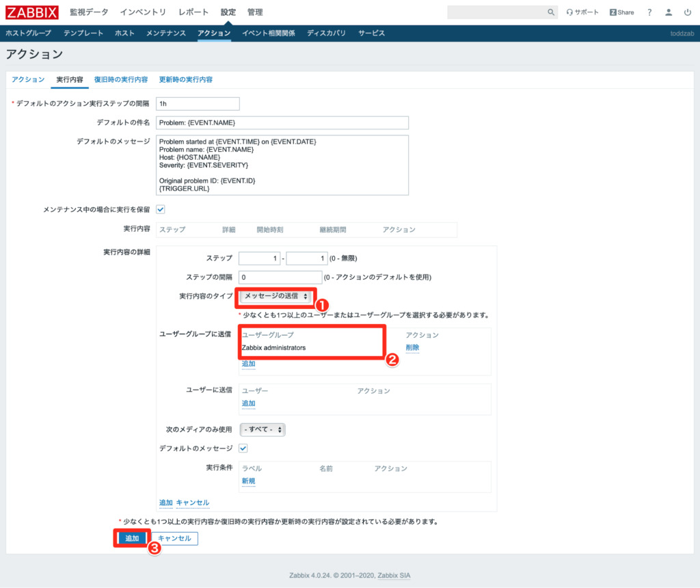This screenshot has height=588, width=700.
Task: Uncheck メンテナンス中の場合に実行を保留
Action: click(160, 209)
